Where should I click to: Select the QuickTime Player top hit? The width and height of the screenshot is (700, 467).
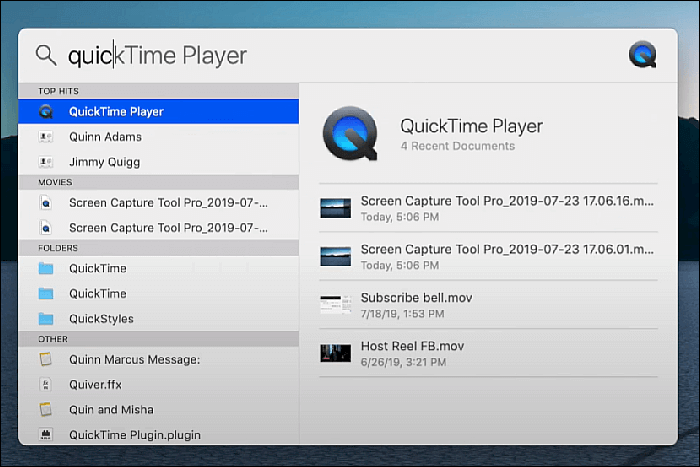click(116, 112)
